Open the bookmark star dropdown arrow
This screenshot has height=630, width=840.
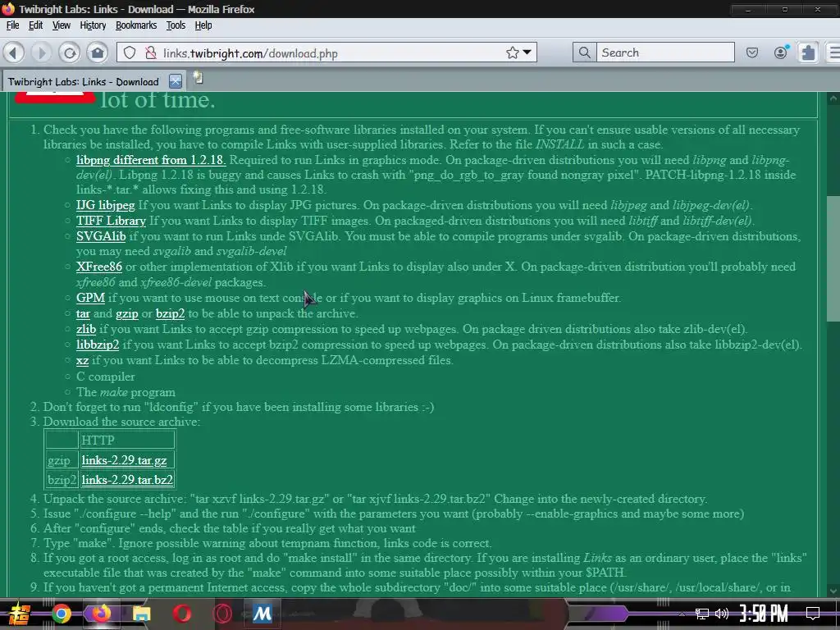coord(527,52)
